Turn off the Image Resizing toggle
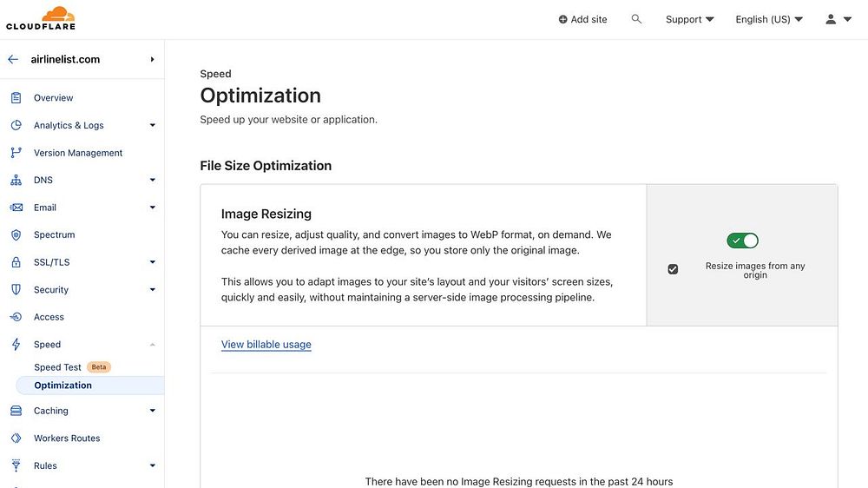The height and width of the screenshot is (488, 868). [742, 241]
